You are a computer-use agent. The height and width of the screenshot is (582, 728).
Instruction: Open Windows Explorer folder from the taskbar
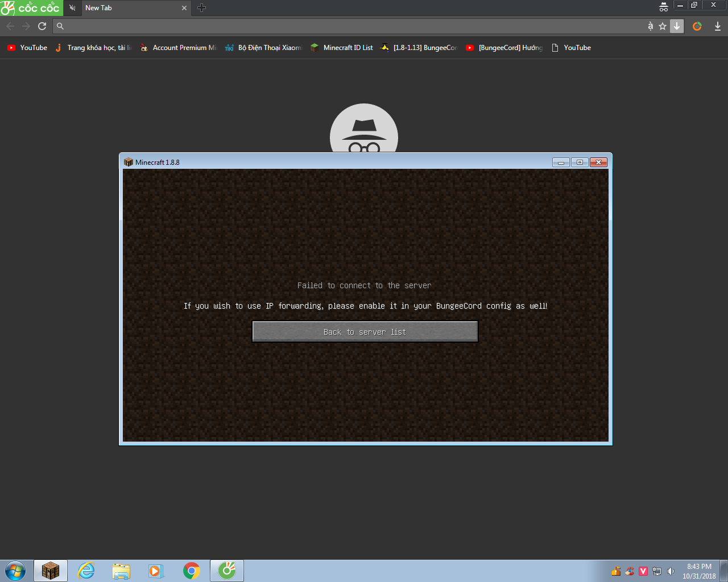pos(121,571)
